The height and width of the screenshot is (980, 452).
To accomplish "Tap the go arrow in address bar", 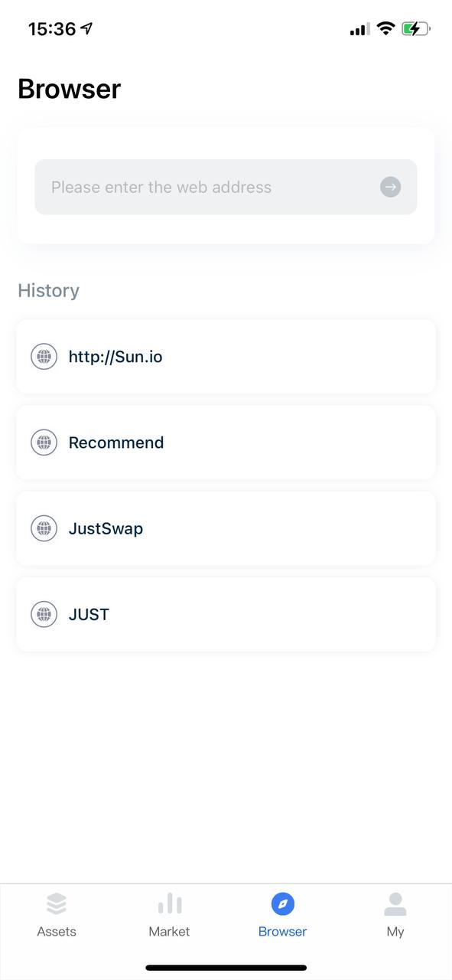I will click(x=390, y=187).
